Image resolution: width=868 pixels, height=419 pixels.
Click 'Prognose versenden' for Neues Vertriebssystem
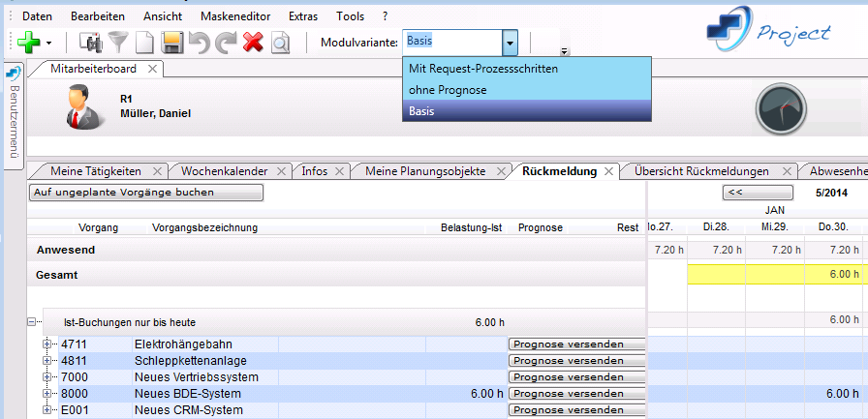[x=576, y=377]
